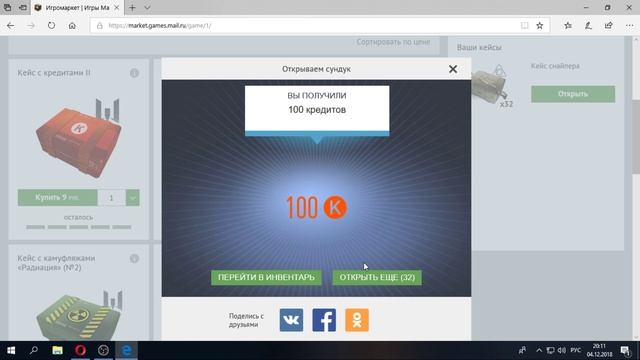
Task: Click the red credits case thumbnail
Action: click(x=79, y=139)
